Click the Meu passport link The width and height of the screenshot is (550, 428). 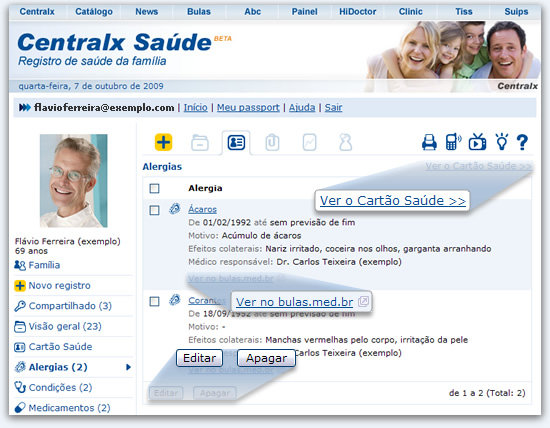pos(248,108)
